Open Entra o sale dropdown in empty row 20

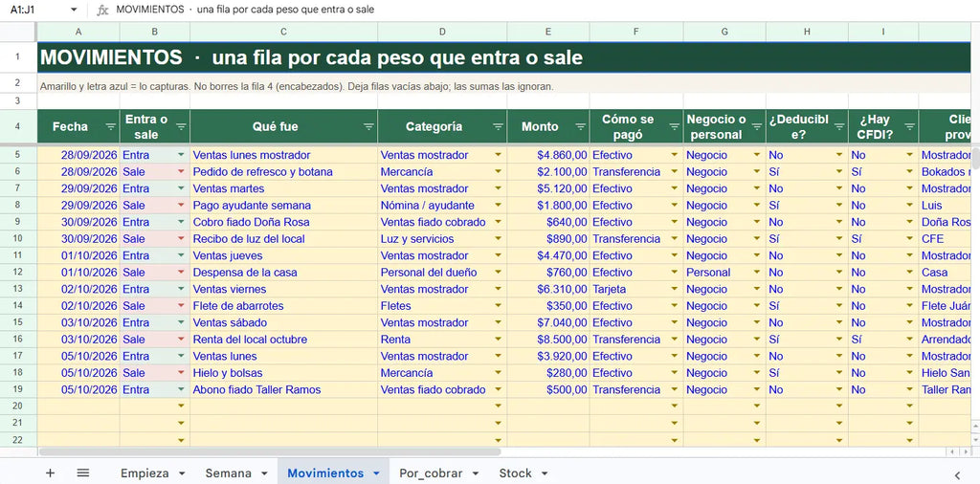pos(181,406)
